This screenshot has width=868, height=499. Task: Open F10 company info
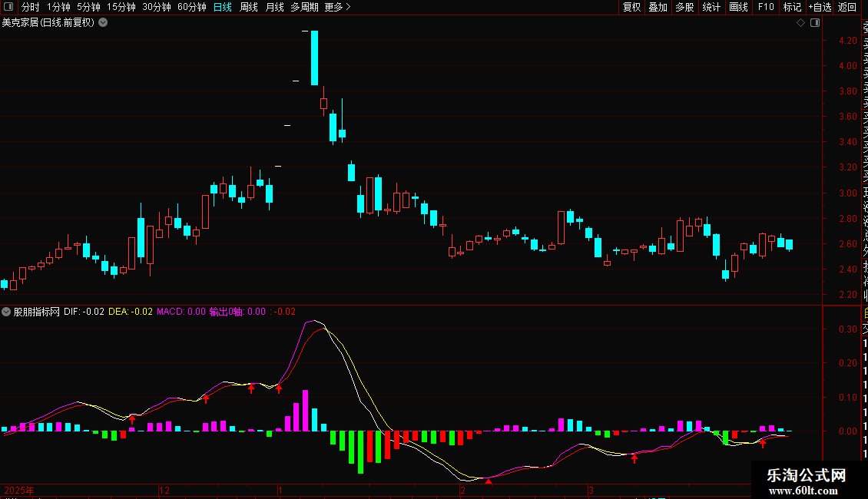pos(766,7)
